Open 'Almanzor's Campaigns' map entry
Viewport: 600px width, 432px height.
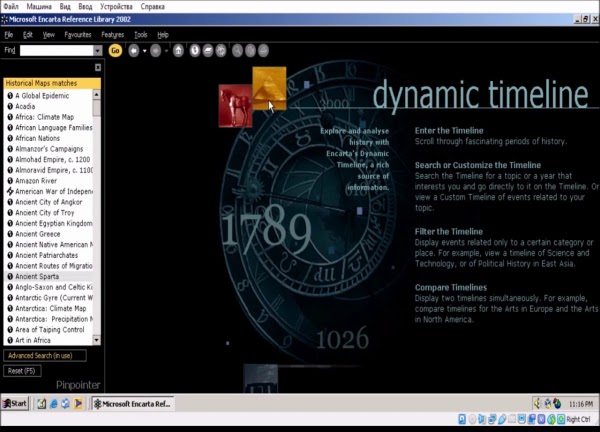49,149
